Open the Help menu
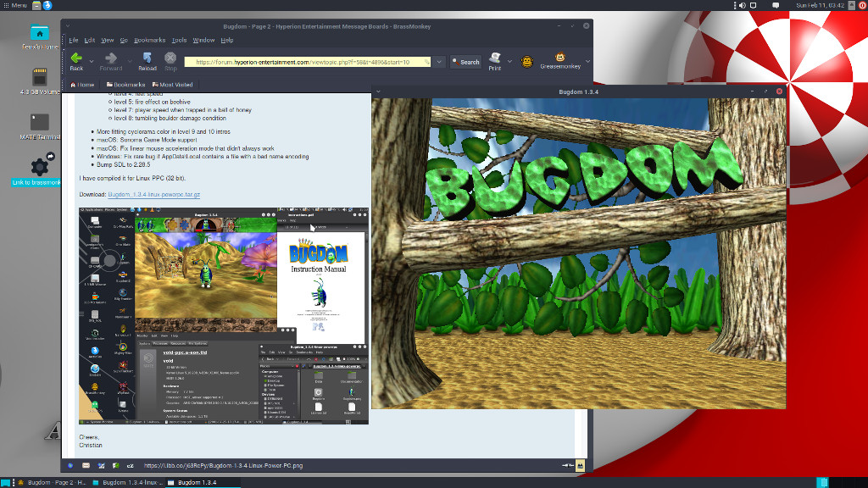 227,40
